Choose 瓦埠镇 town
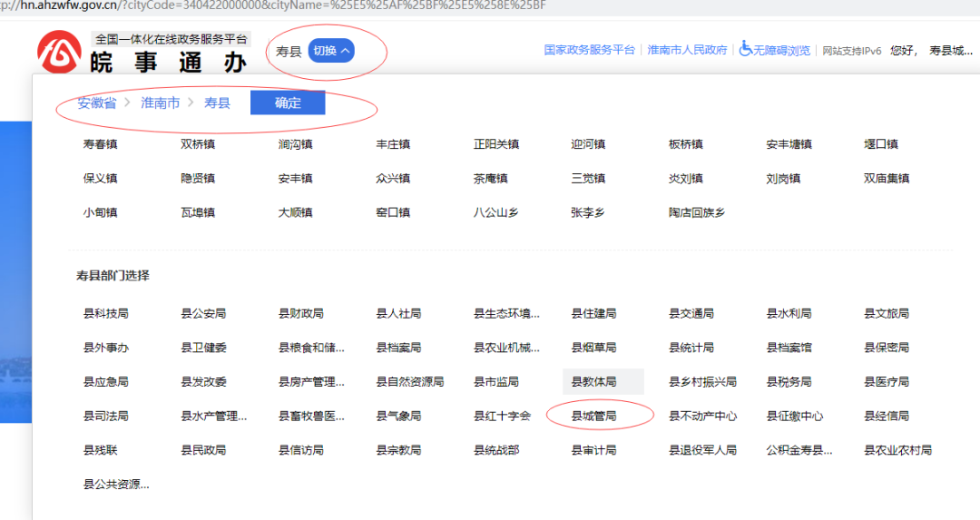Viewport: 980px width, 520px height. (198, 212)
